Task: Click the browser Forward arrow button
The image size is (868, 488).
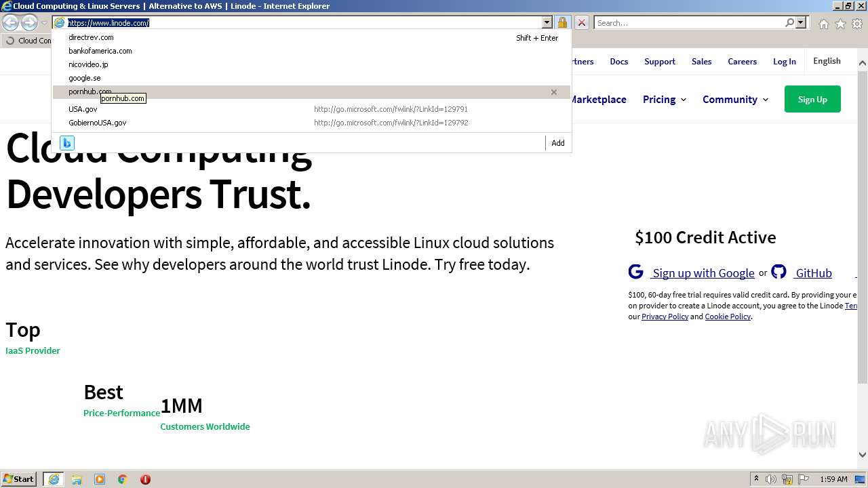Action: (29, 23)
